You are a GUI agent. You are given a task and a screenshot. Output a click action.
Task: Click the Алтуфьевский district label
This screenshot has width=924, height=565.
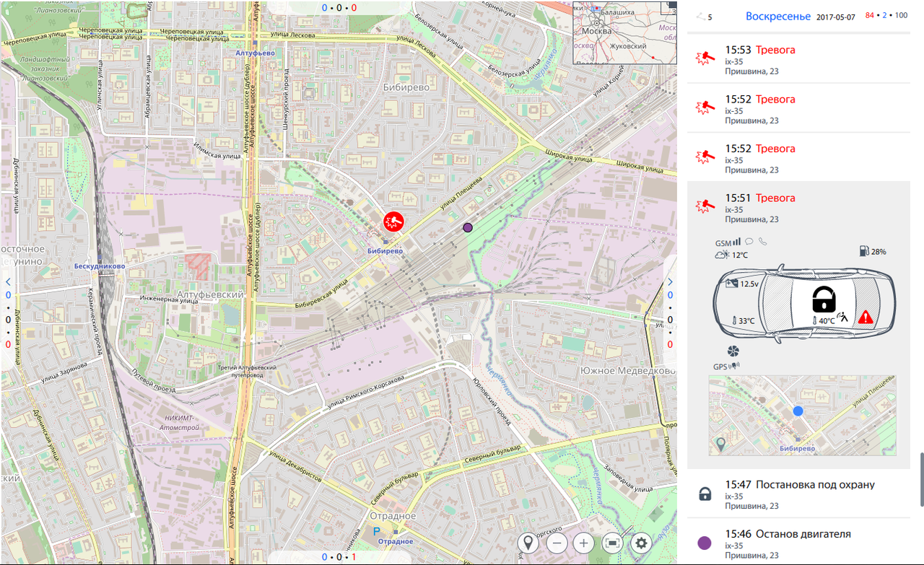point(210,295)
